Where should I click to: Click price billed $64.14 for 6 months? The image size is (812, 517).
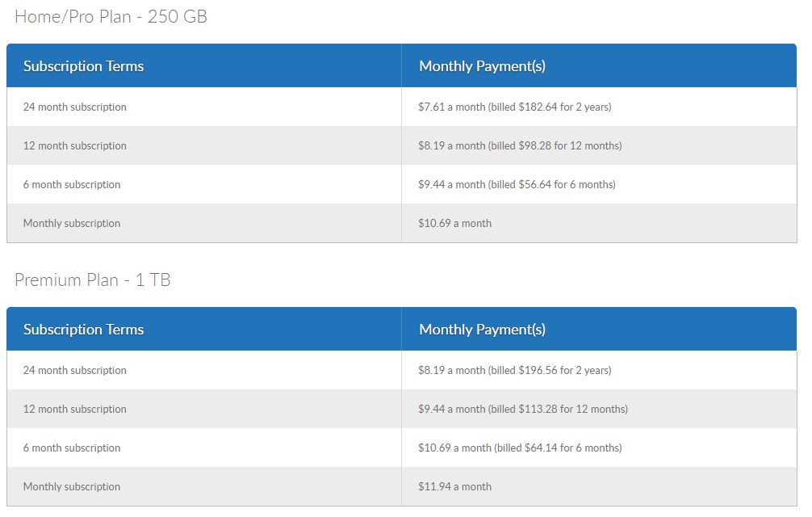[x=520, y=448]
